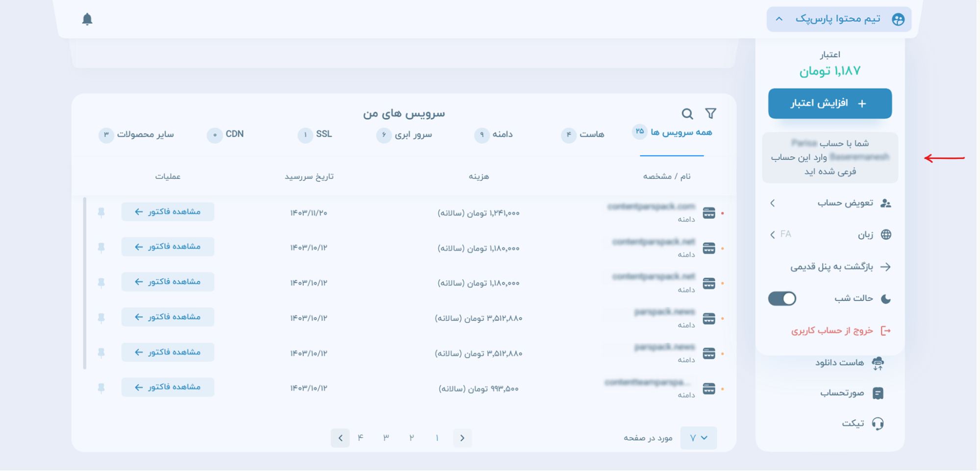
Task: Click the globe language icon
Action: click(886, 235)
